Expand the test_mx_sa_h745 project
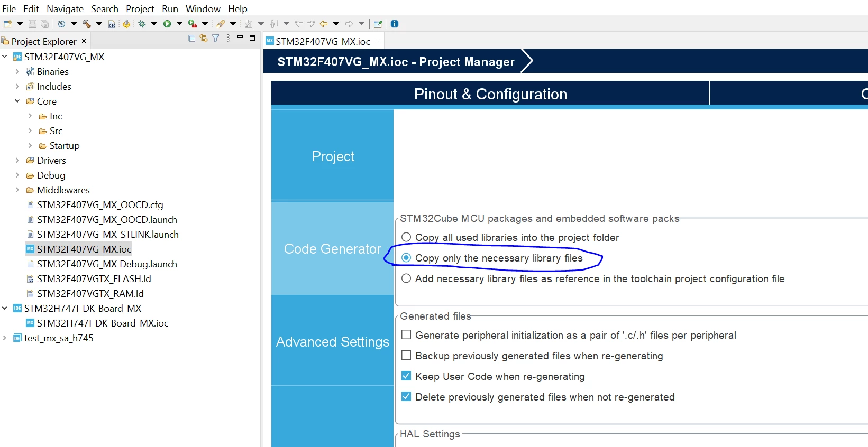Image resolution: width=868 pixels, height=447 pixels. point(5,338)
